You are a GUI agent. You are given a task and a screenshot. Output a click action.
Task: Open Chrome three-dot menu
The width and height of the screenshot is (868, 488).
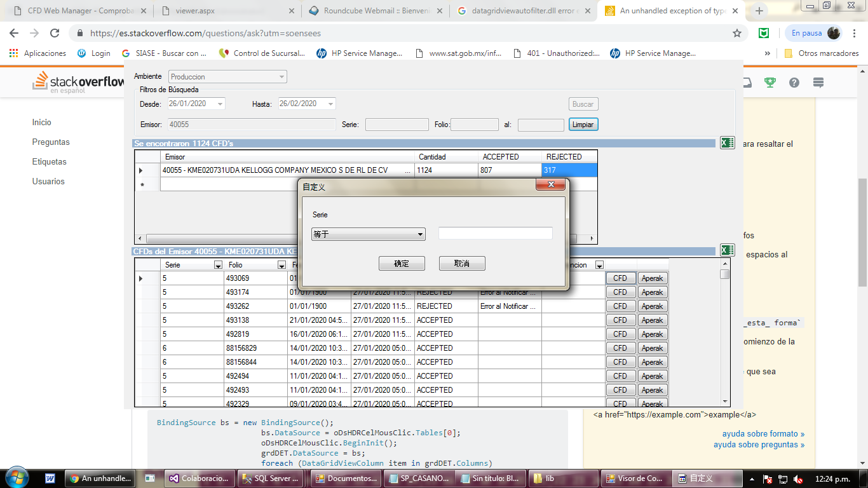point(855,33)
